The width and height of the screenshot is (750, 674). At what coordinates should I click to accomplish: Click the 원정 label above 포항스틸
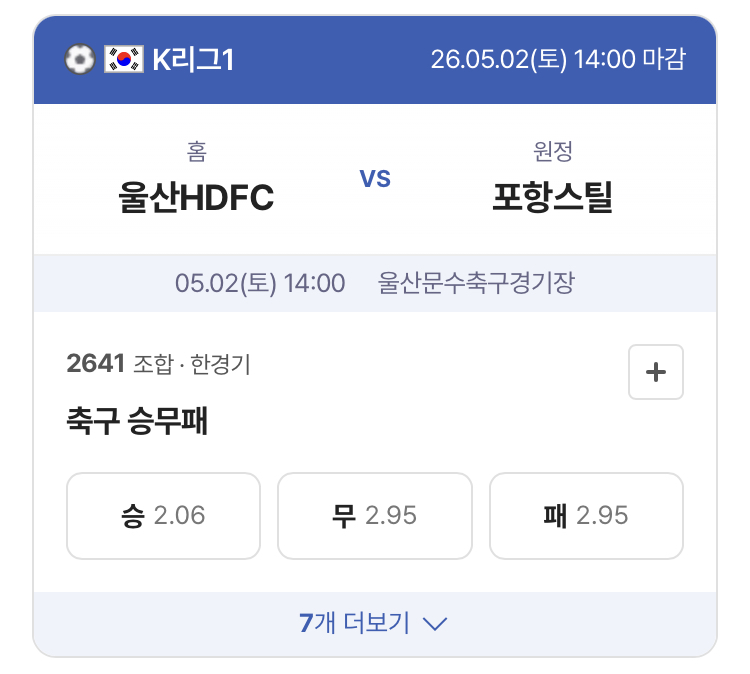(x=552, y=152)
